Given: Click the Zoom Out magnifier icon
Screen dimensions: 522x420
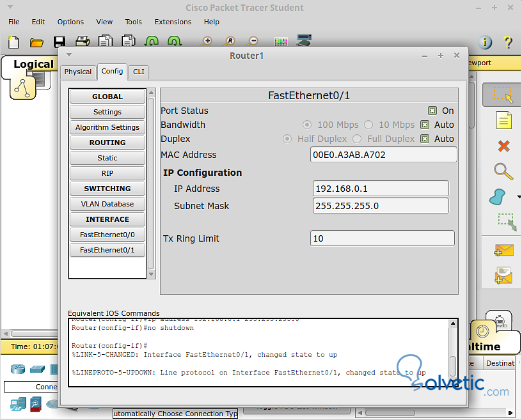Looking at the screenshot, I should click(x=252, y=42).
